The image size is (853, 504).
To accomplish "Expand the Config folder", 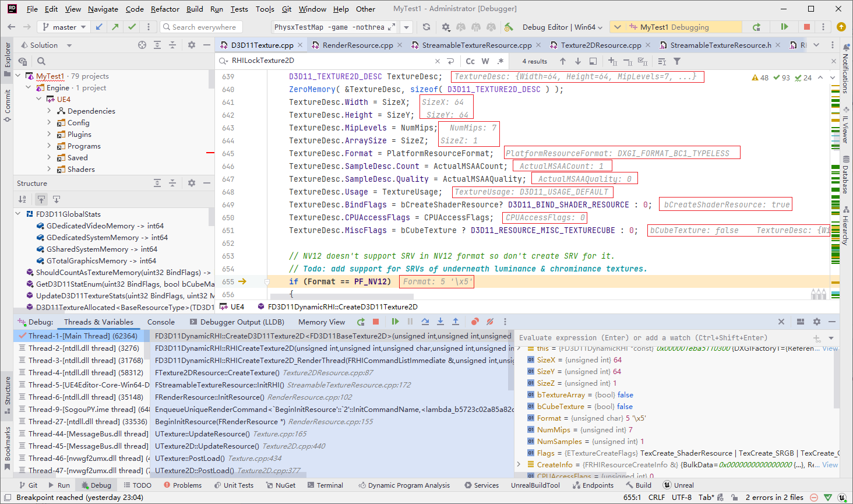I will coord(50,122).
